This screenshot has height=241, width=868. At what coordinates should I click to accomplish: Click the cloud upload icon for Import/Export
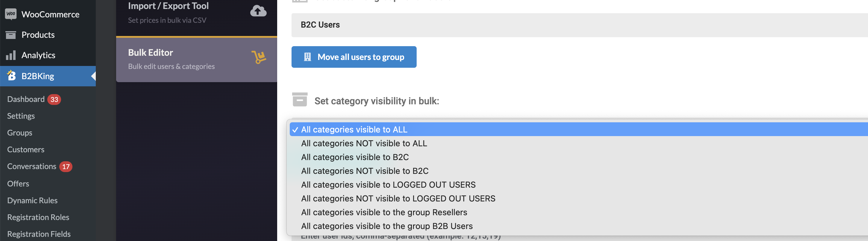click(258, 11)
